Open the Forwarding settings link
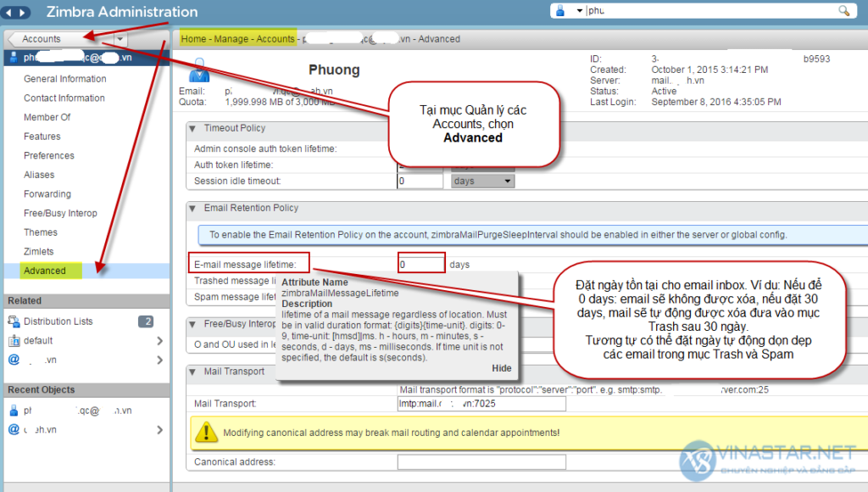Viewport: 868px width, 492px height. point(50,193)
